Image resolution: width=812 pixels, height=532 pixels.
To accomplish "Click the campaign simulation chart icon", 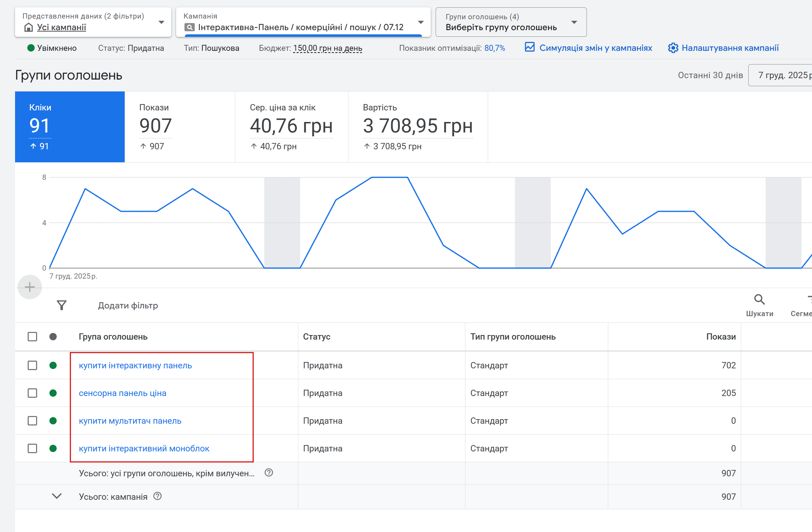I will 530,47.
